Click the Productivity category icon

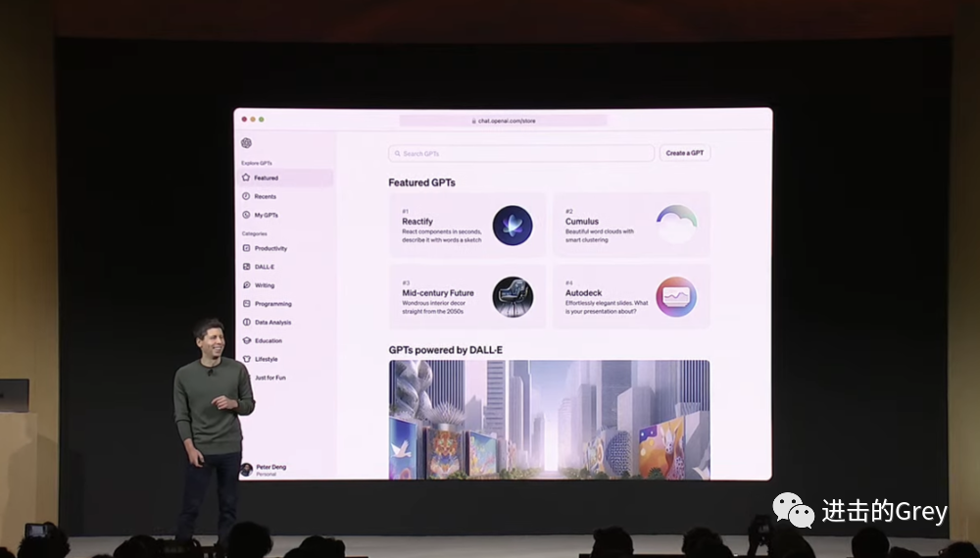(246, 248)
